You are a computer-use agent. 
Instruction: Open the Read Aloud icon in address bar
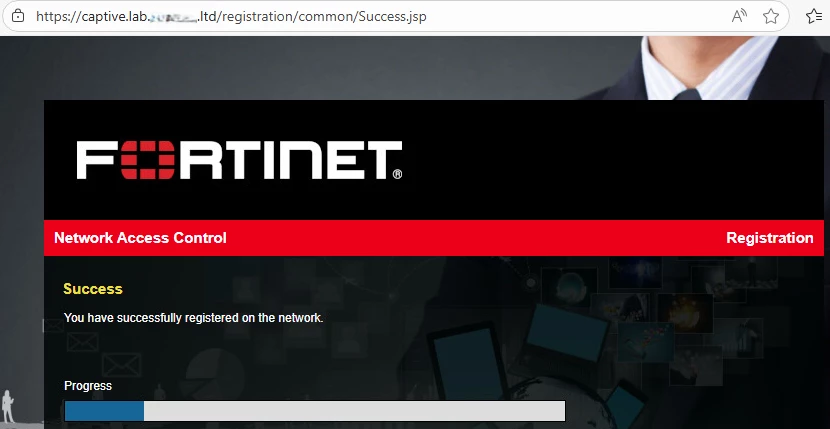tap(739, 16)
